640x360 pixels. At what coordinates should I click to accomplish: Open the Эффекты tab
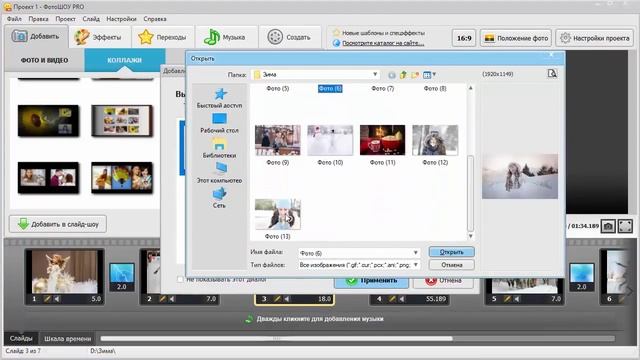point(99,37)
